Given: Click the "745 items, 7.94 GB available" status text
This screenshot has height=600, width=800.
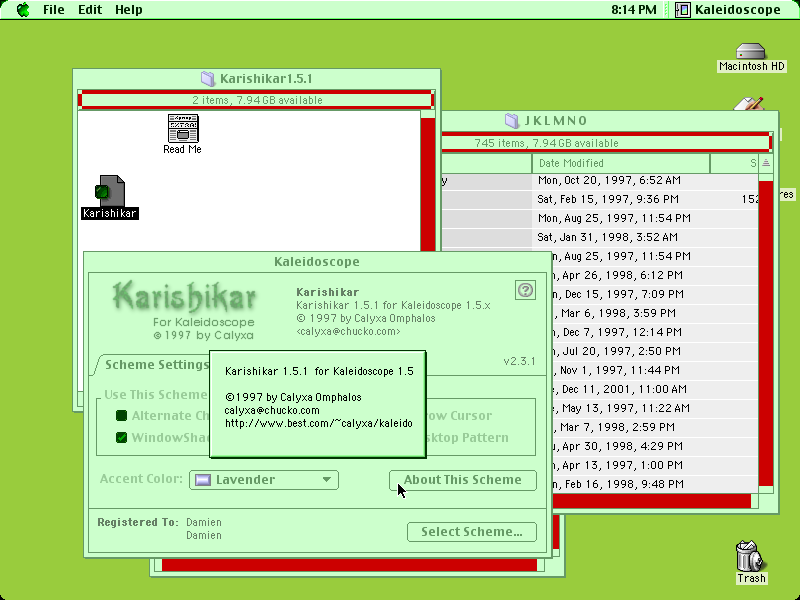Looking at the screenshot, I should click(x=546, y=143).
